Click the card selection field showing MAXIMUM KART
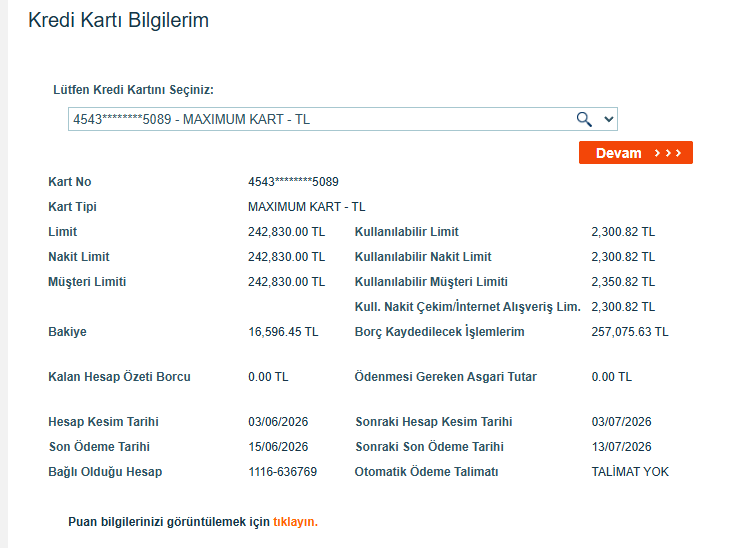Viewport: 742px width, 548px height. (x=343, y=119)
